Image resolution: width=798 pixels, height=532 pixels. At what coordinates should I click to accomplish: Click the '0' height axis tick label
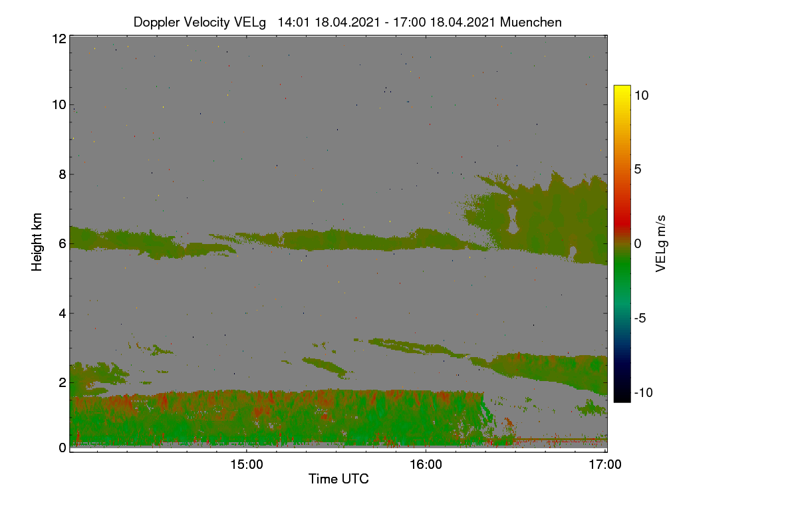click(x=62, y=448)
